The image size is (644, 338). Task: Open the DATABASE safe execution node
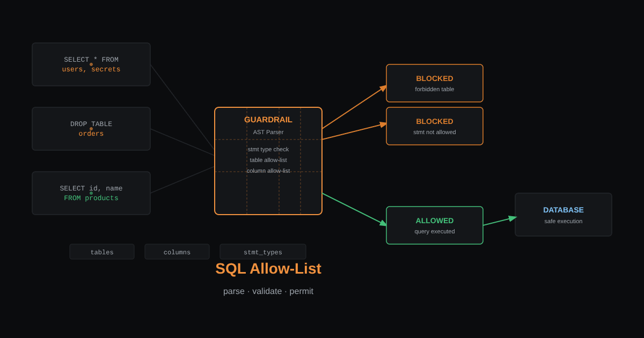(563, 215)
